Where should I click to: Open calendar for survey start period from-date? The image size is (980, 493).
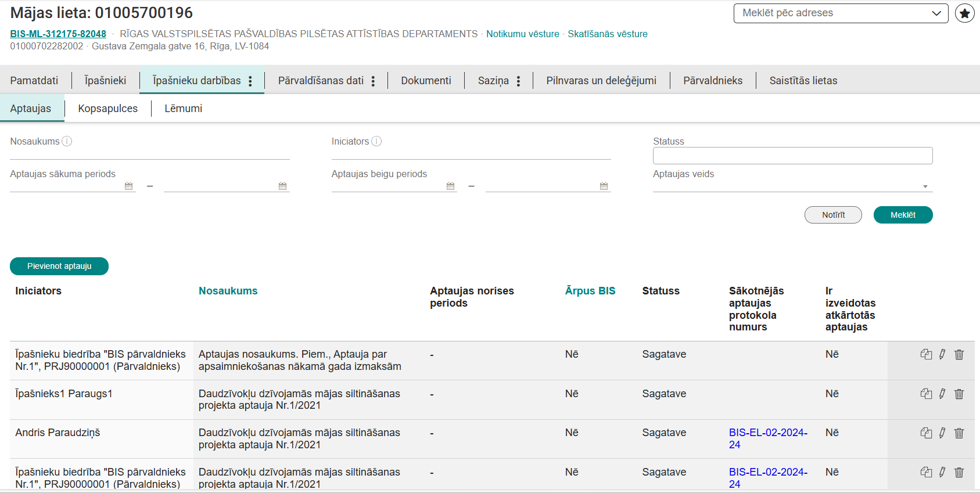128,186
